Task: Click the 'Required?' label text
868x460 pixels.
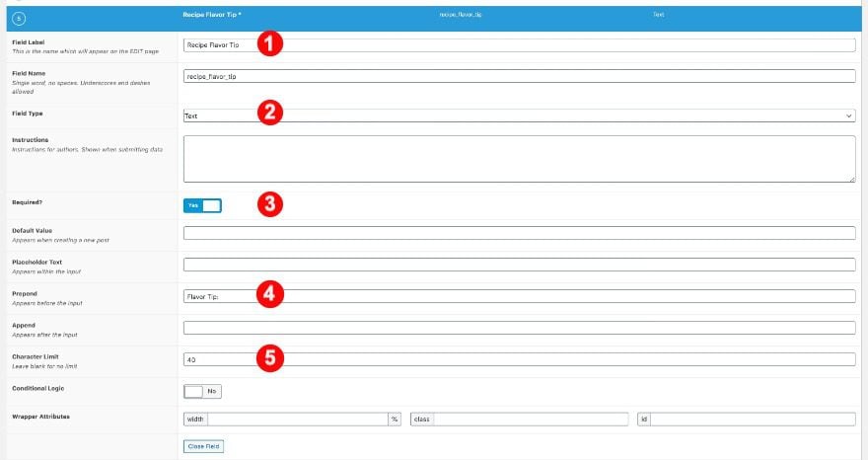Action: (28, 202)
